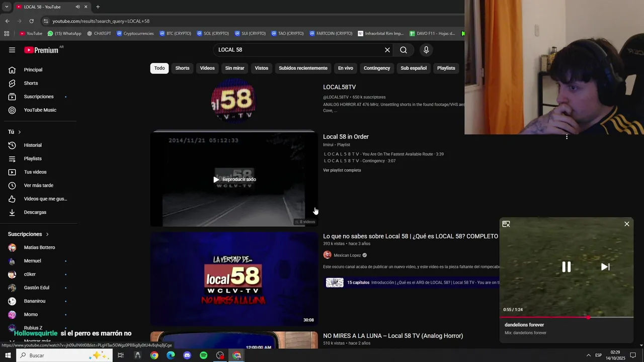Open the LOCAL58TV channel title
This screenshot has height=362, width=644.
click(x=339, y=87)
